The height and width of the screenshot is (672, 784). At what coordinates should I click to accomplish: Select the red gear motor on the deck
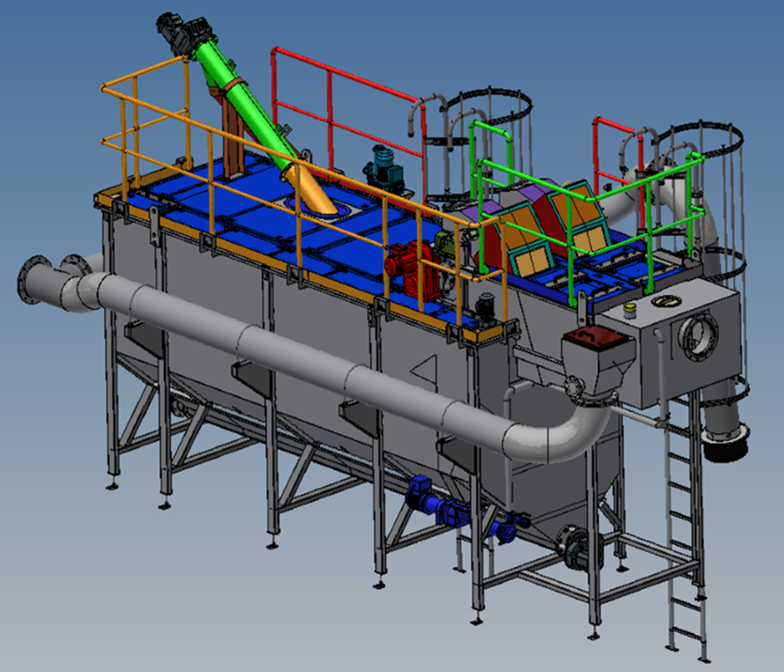(x=405, y=265)
